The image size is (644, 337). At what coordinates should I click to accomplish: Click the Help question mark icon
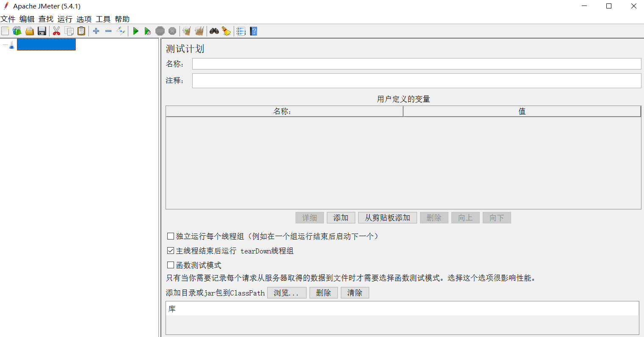(x=253, y=31)
